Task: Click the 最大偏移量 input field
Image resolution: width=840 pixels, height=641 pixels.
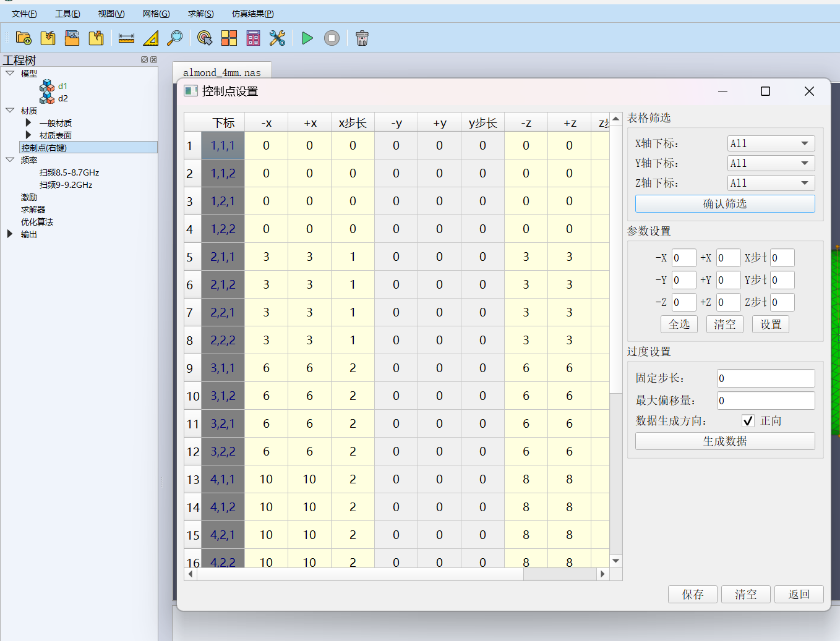Action: (x=766, y=401)
